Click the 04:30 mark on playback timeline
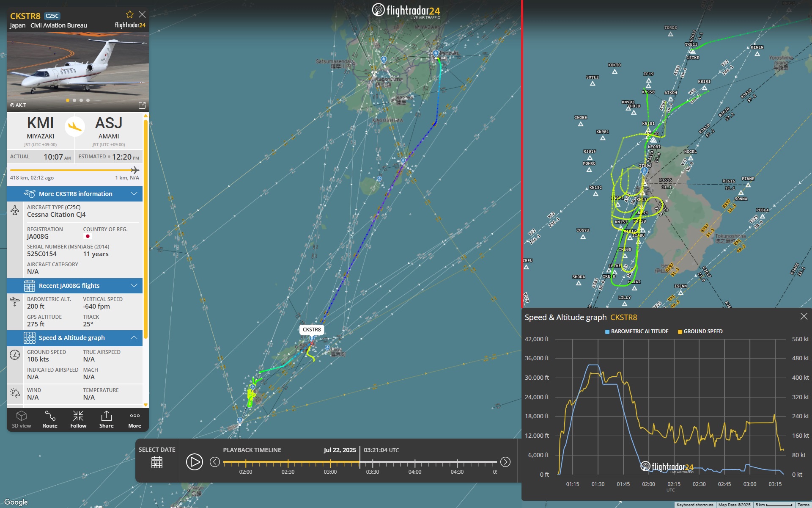812x508 pixels. 457,463
